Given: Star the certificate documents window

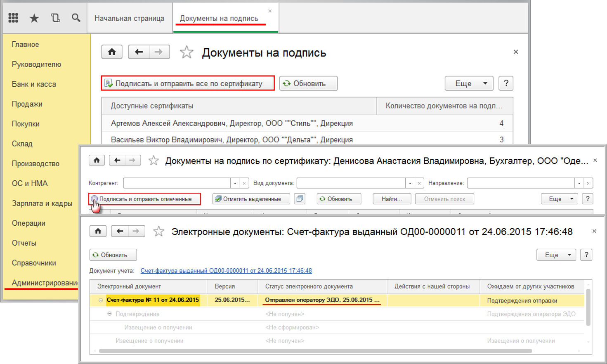Looking at the screenshot, I should [154, 161].
